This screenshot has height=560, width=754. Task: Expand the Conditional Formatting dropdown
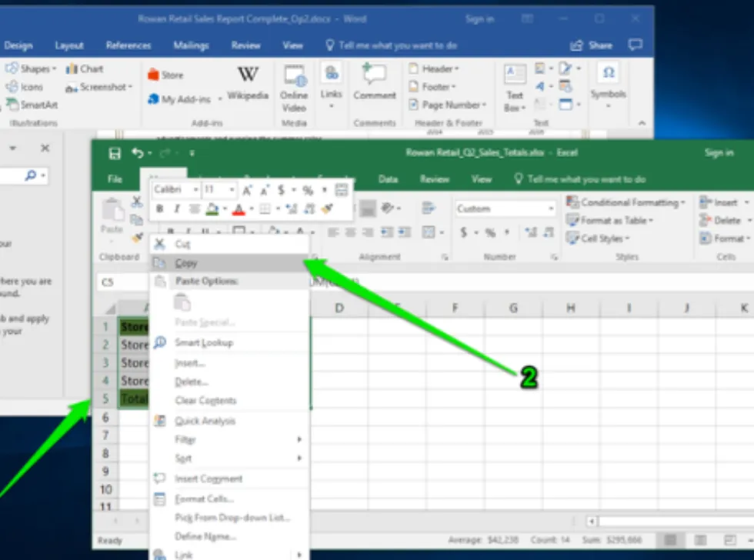click(x=626, y=202)
